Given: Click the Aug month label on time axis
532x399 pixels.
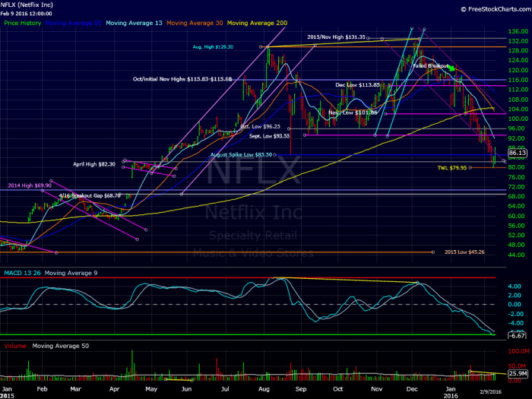Looking at the screenshot, I should pos(264,389).
